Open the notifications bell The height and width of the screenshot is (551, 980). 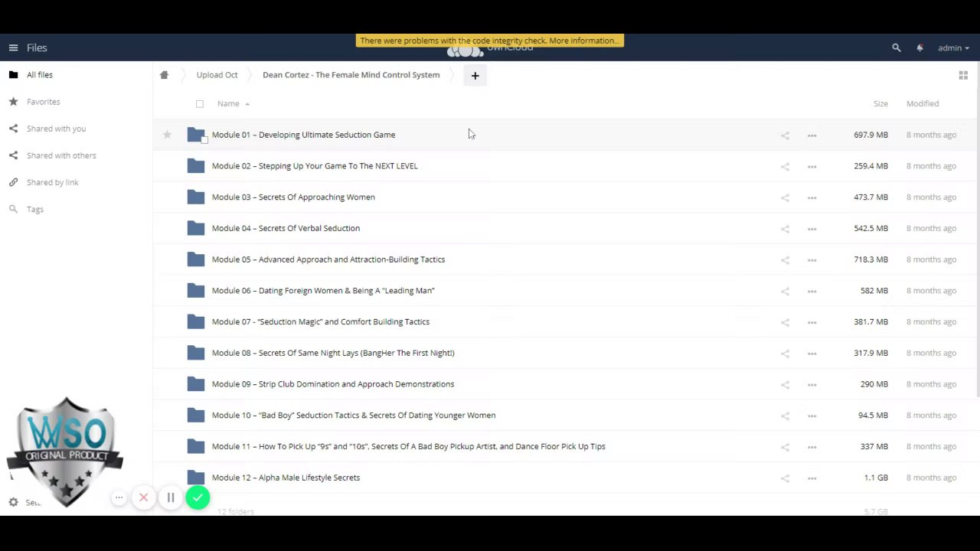coord(920,47)
